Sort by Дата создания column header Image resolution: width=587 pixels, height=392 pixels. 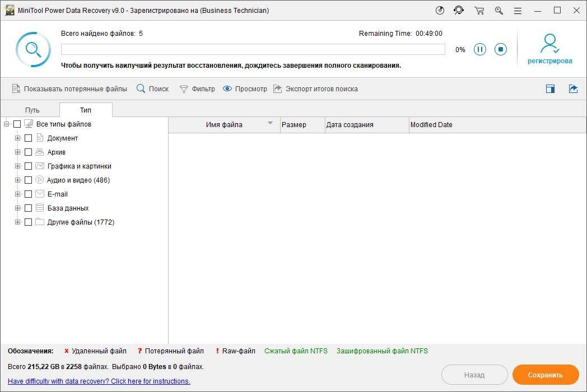(367, 125)
